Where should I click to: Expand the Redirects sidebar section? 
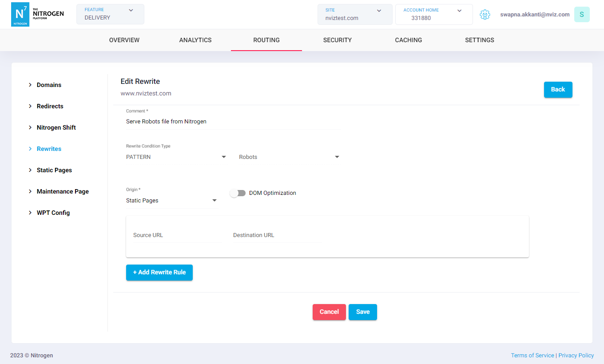click(50, 106)
